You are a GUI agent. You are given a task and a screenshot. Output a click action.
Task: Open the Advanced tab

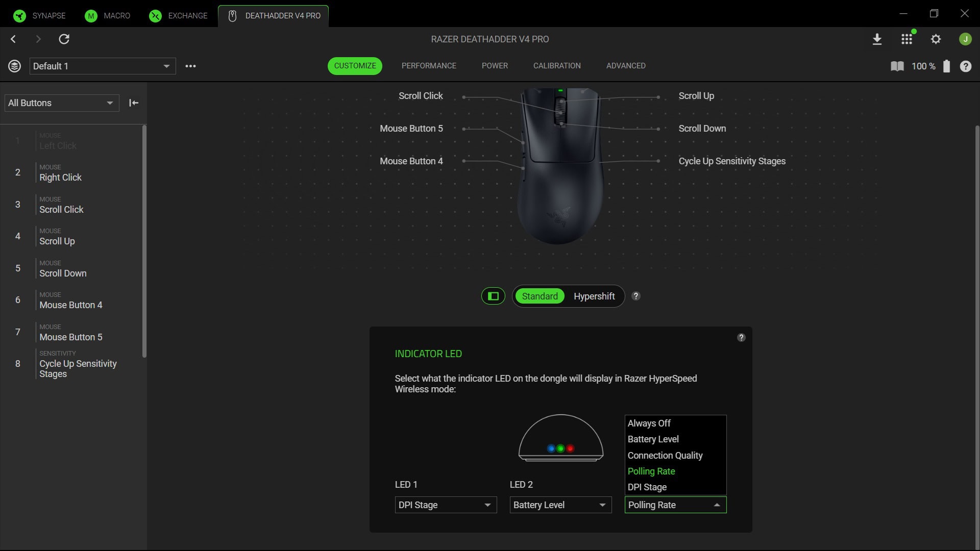626,66
